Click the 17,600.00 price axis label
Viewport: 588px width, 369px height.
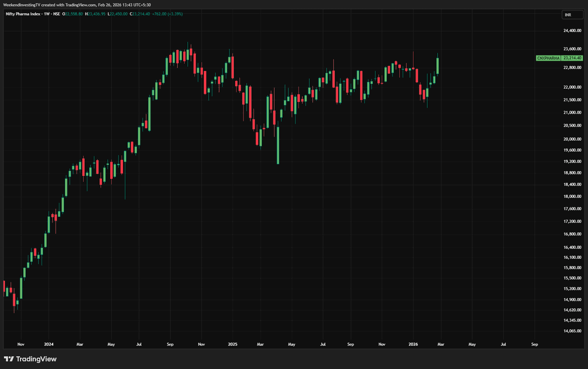(572, 209)
